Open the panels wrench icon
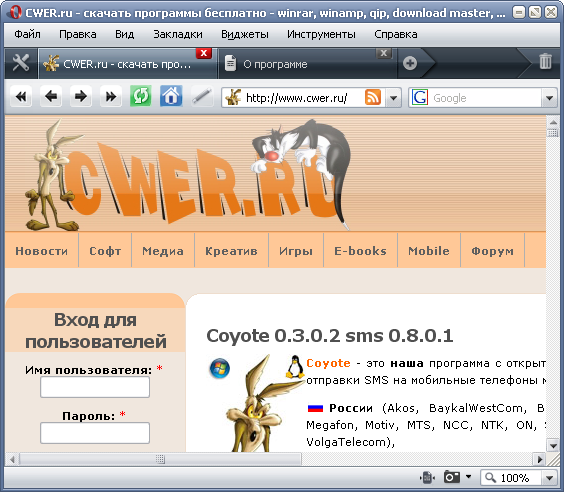Viewport: 564px width, 492px height. tap(21, 64)
